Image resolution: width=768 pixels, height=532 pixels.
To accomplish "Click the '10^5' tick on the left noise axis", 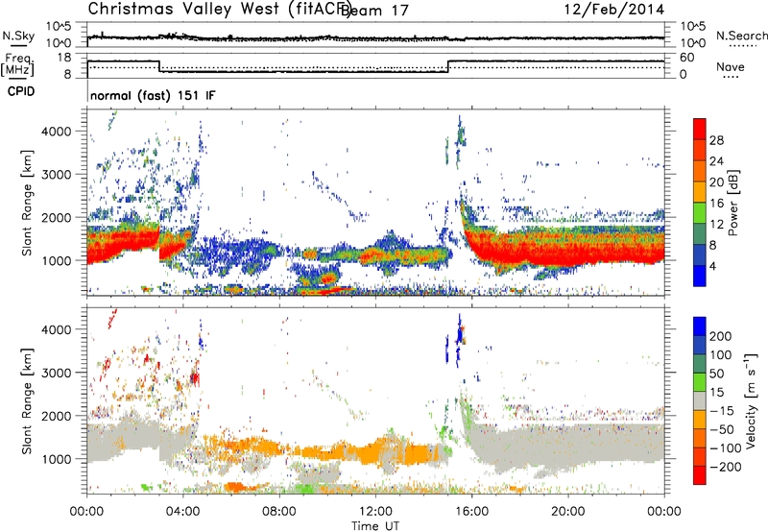I will pyautogui.click(x=58, y=26).
